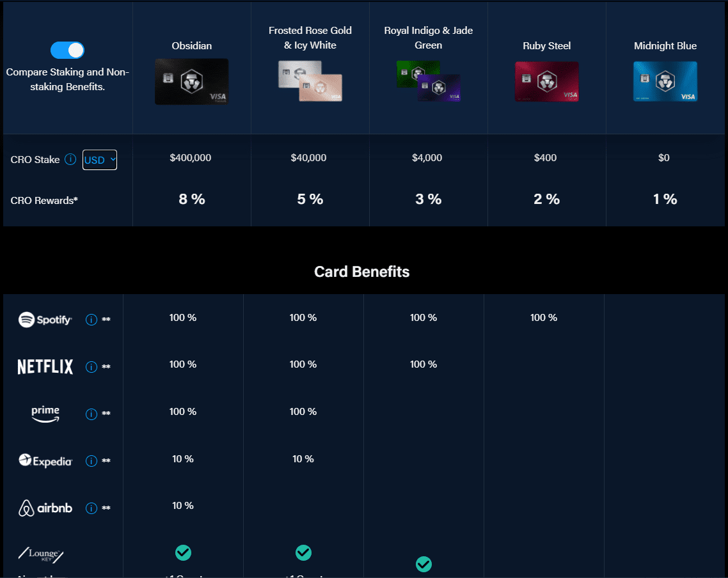Click the CRO Stake row label
Viewport: 728px width, 578px height.
35,160
